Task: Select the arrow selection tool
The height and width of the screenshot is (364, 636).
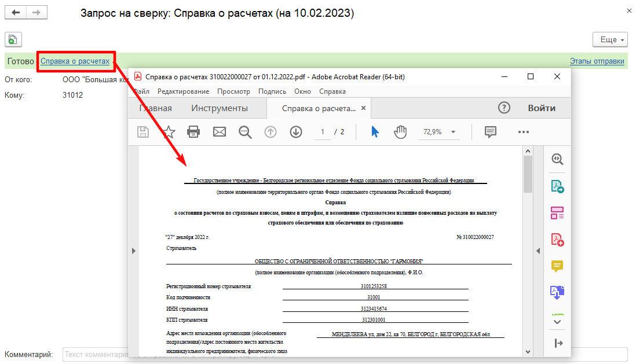Action: pos(375,132)
